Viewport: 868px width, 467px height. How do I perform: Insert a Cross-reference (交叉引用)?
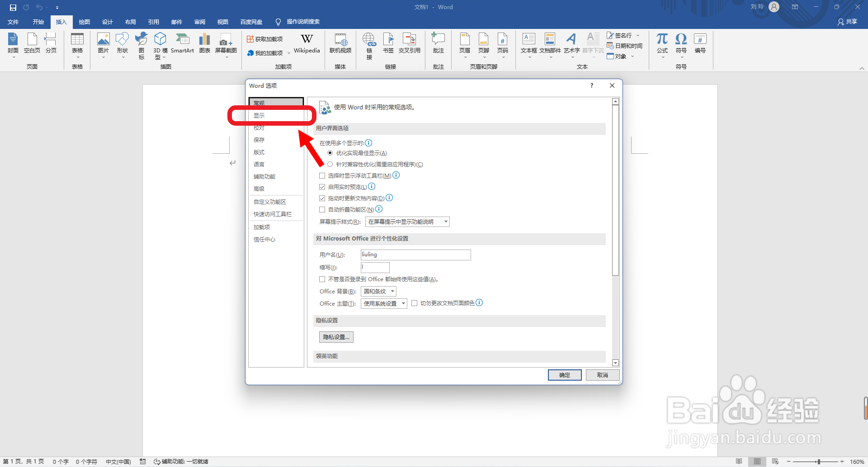coord(410,44)
